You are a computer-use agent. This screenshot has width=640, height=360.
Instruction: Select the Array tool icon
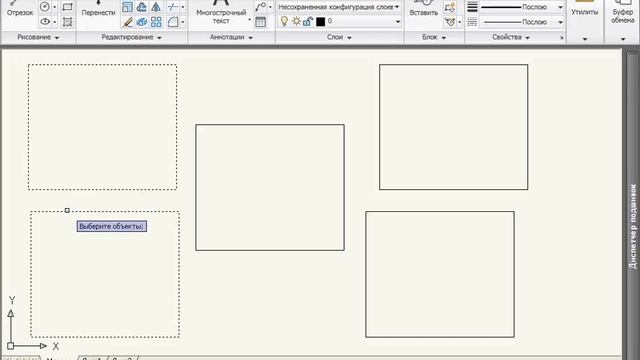click(156, 22)
